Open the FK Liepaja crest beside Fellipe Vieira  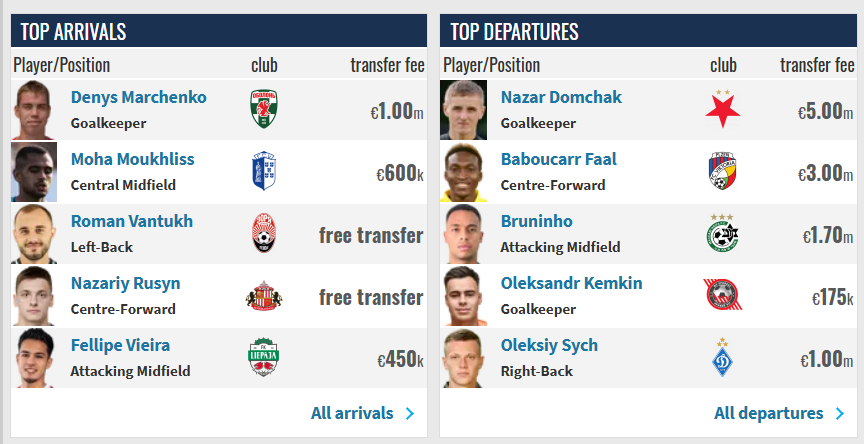[x=264, y=358]
